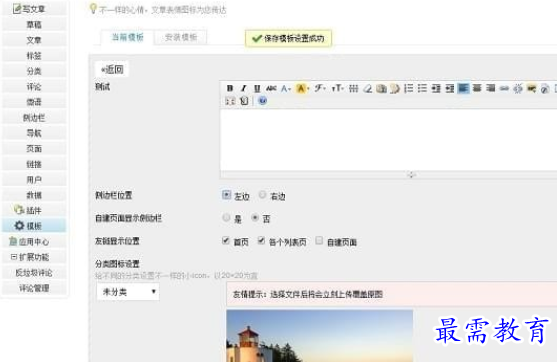Switch to the 当前模板 tab

pyautogui.click(x=128, y=37)
